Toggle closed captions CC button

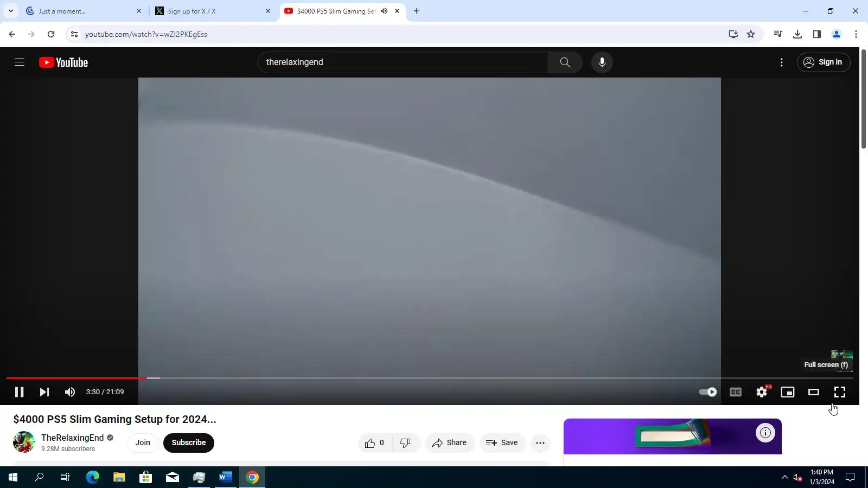pyautogui.click(x=736, y=392)
